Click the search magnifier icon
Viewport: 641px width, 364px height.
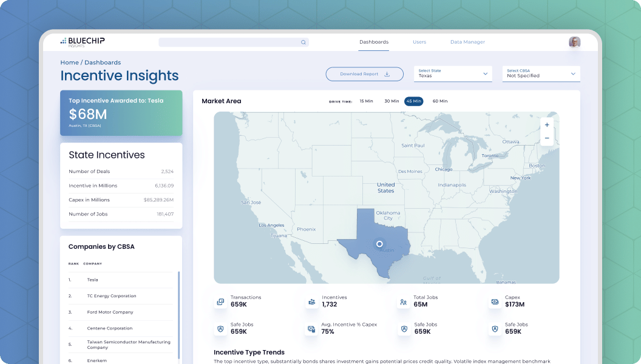click(x=304, y=42)
